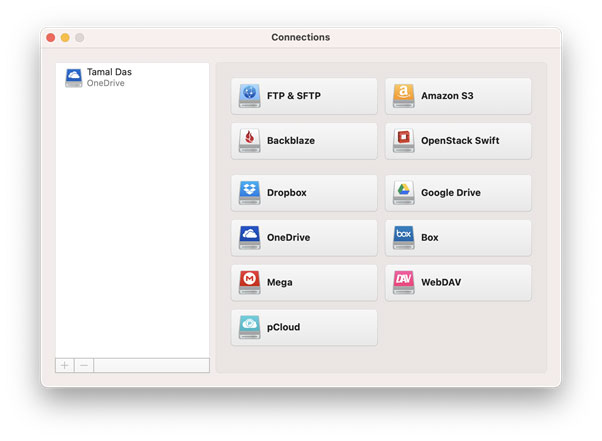Close the Connections window

[51, 38]
